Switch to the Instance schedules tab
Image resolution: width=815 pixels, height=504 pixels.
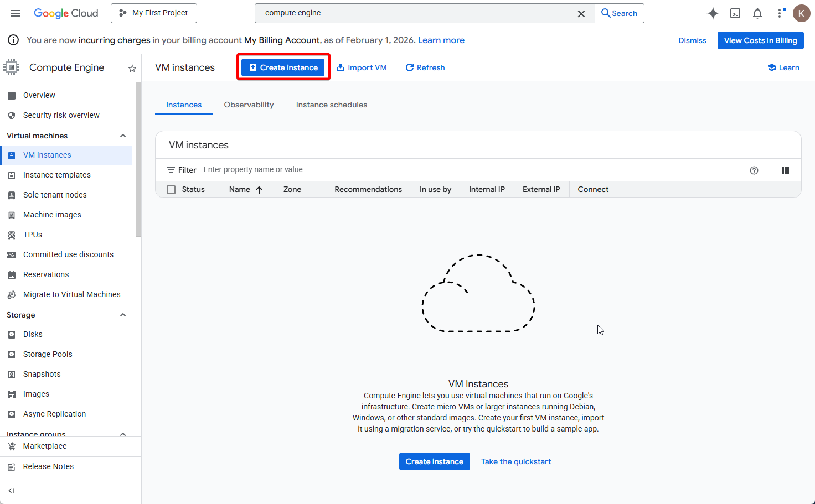tap(332, 105)
